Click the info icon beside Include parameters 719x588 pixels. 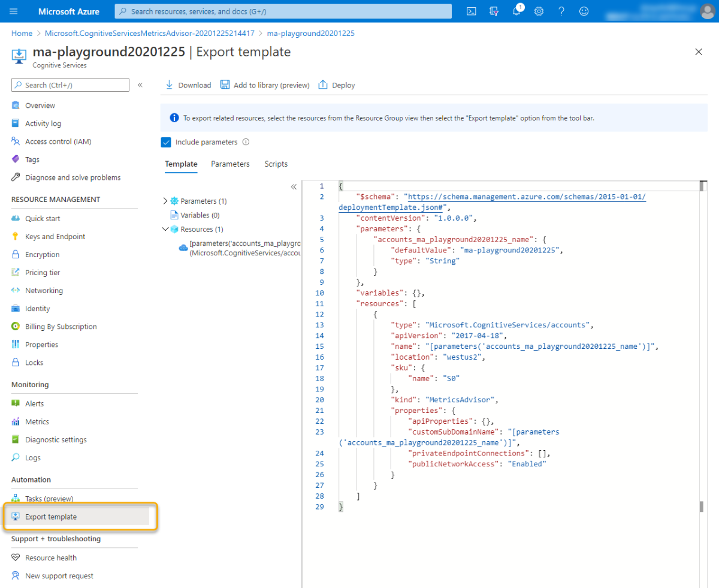[246, 142]
